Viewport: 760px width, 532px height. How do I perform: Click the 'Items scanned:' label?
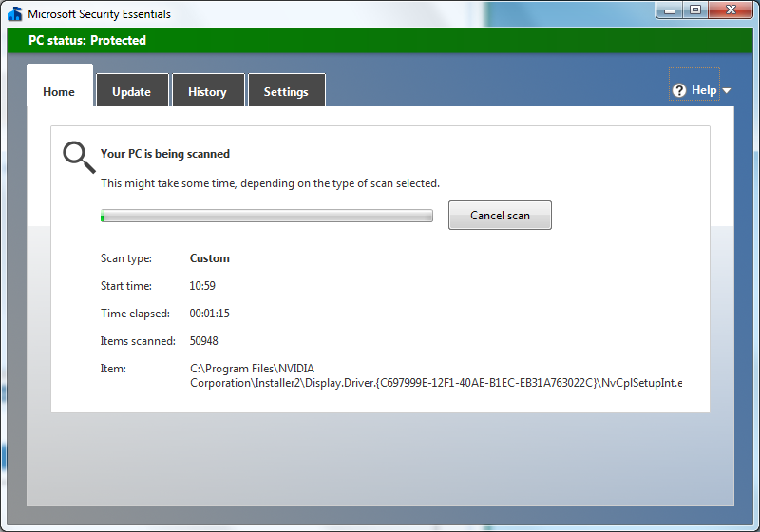[x=138, y=341]
